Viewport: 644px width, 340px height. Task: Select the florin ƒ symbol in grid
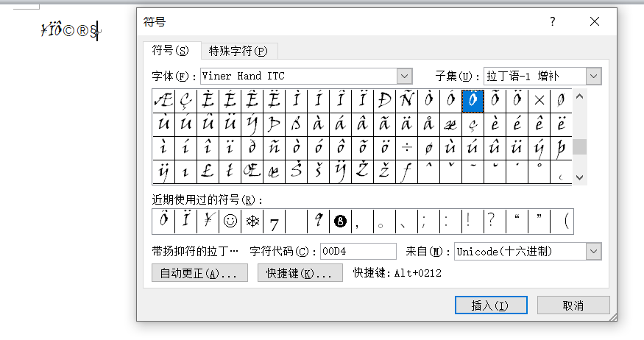pos(406,171)
